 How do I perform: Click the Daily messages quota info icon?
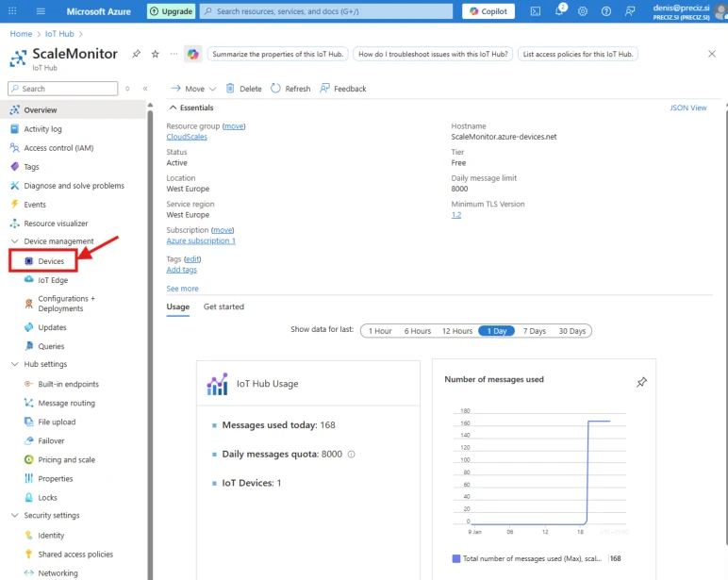tap(352, 455)
